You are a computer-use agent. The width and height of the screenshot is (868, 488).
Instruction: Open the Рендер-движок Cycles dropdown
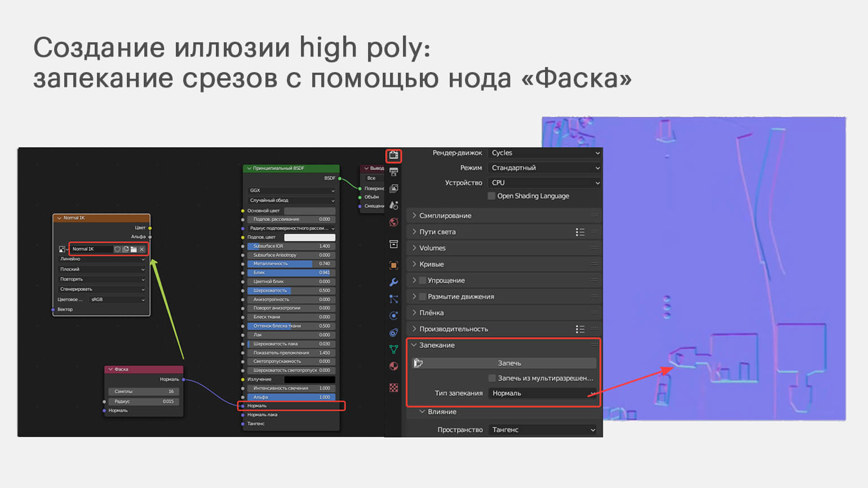[x=544, y=153]
